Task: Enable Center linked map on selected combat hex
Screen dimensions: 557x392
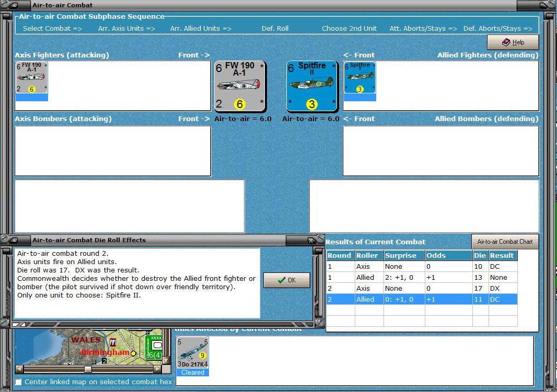Action: click(18, 382)
